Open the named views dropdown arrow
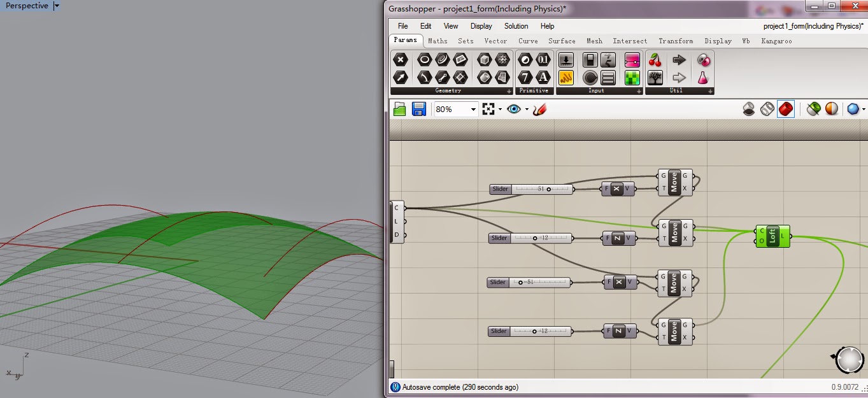This screenshot has height=398, width=868. [x=526, y=109]
